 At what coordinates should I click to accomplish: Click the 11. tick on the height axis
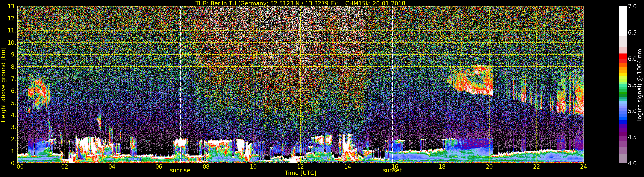[12, 31]
